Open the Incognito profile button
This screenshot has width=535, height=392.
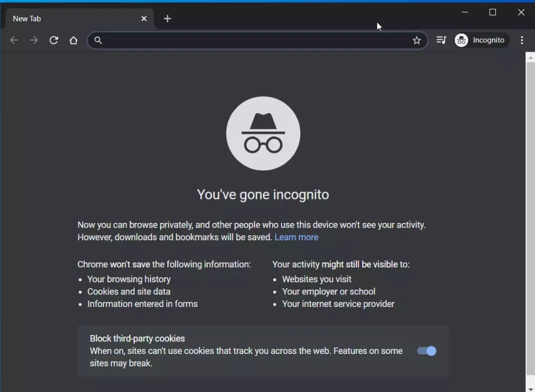point(481,40)
